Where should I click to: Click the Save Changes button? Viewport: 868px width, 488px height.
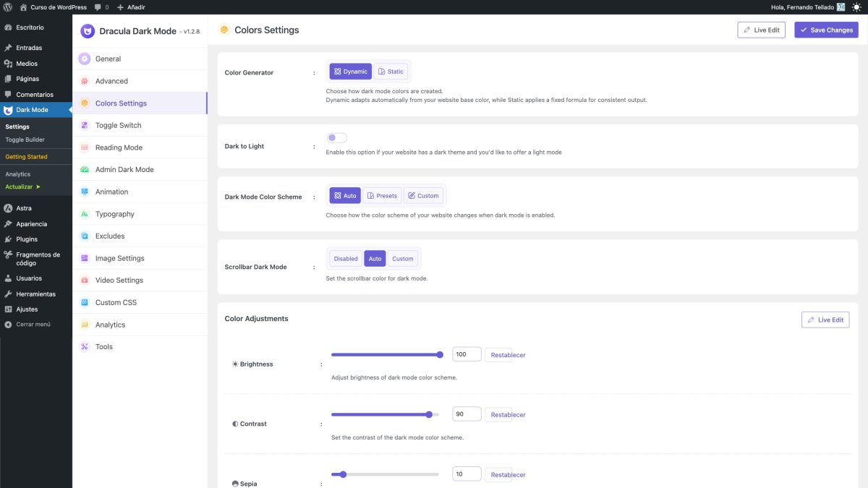(826, 30)
